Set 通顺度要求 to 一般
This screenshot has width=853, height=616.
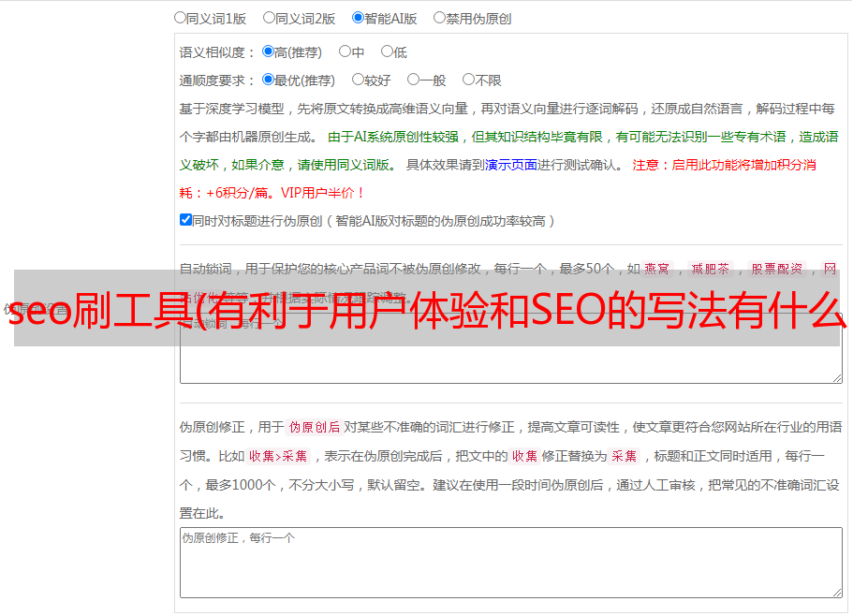click(x=414, y=80)
